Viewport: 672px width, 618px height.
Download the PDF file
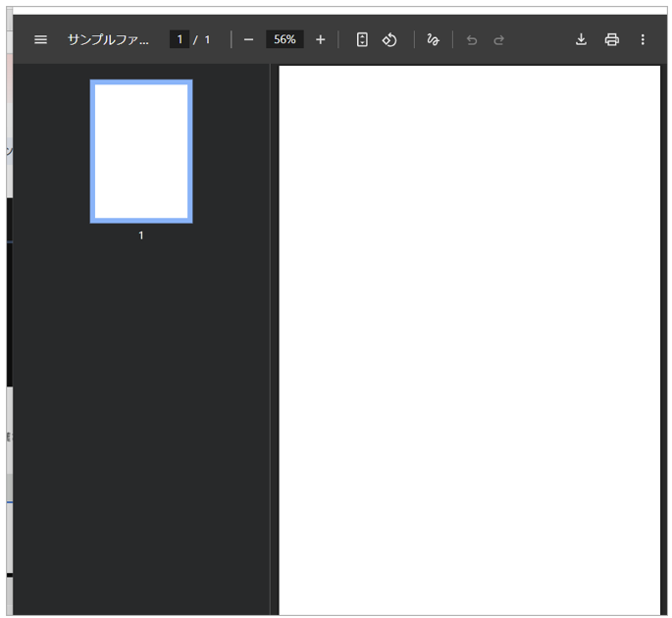click(581, 40)
